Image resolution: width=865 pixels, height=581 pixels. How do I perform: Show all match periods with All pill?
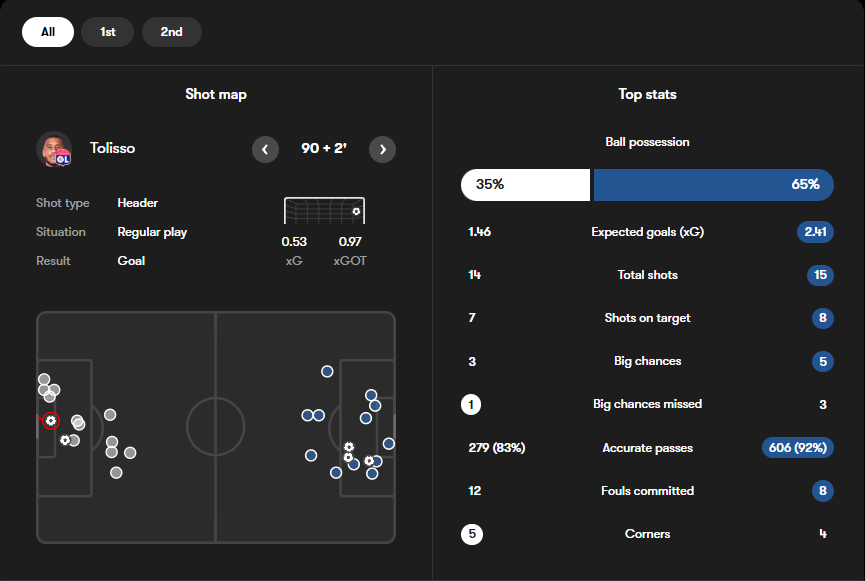point(48,32)
